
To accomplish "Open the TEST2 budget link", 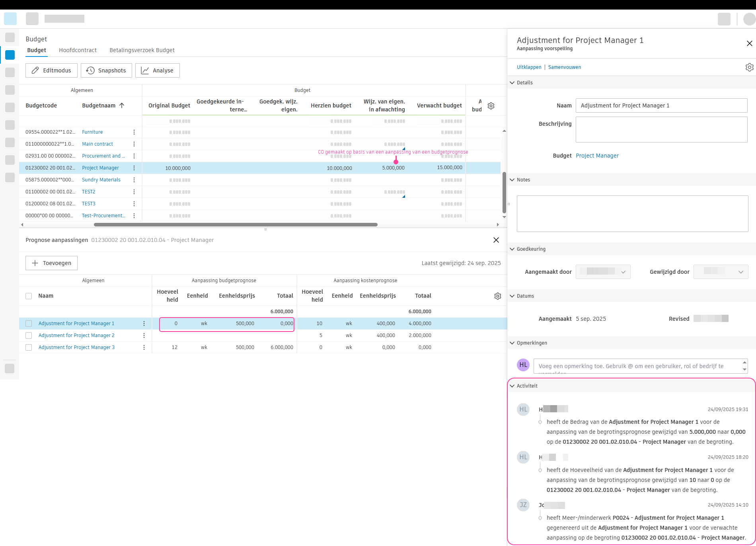I will tap(89, 192).
